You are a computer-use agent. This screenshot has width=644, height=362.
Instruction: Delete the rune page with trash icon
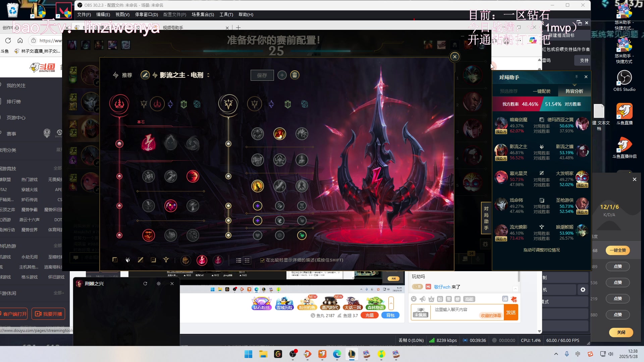[294, 75]
